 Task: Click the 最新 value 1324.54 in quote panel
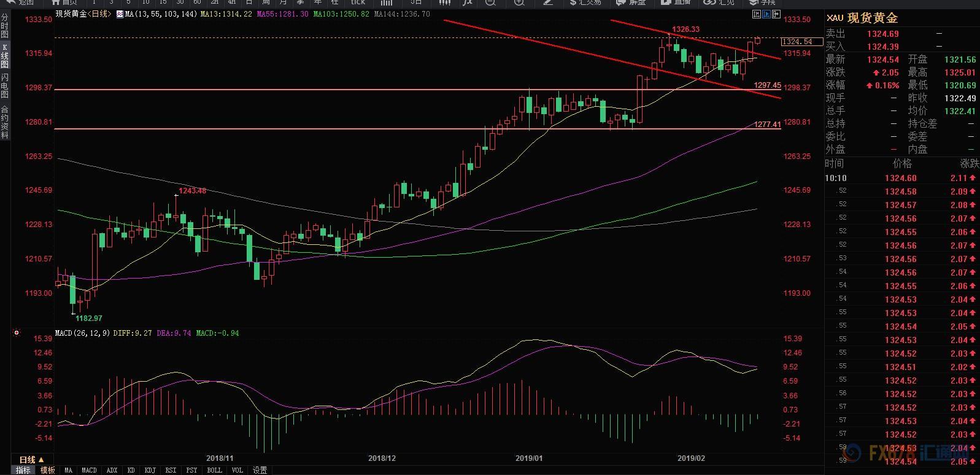tap(883, 60)
